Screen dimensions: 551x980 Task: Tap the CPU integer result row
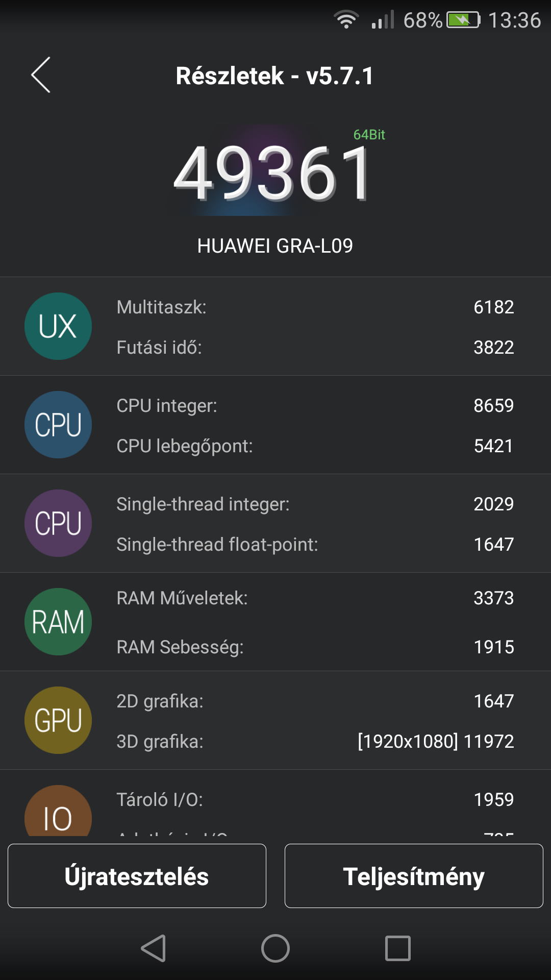pos(315,405)
